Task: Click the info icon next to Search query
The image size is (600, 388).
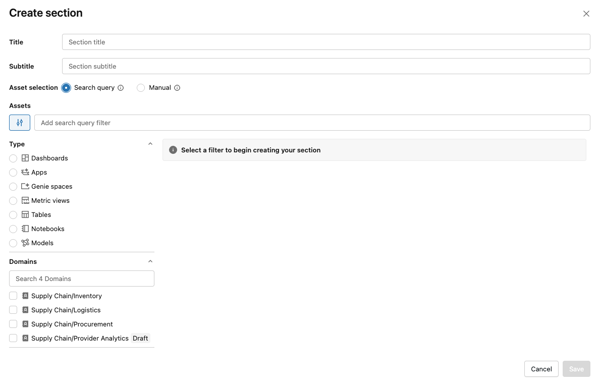Action: pos(121,88)
